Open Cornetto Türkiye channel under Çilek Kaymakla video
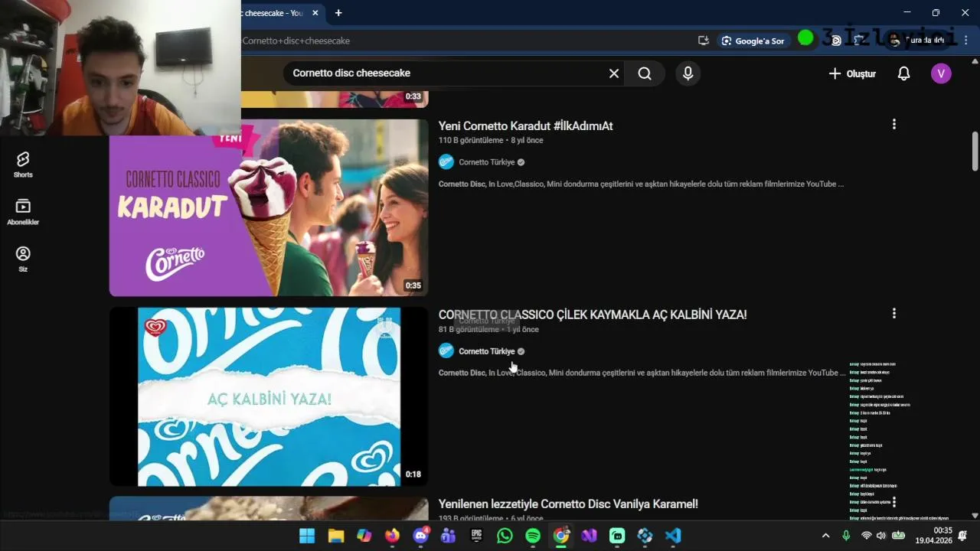 [487, 351]
